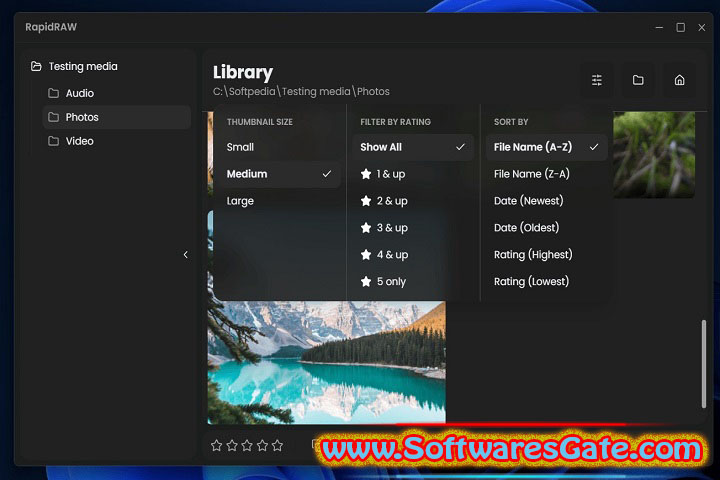Filter by 3 & up rating

[x=413, y=228]
